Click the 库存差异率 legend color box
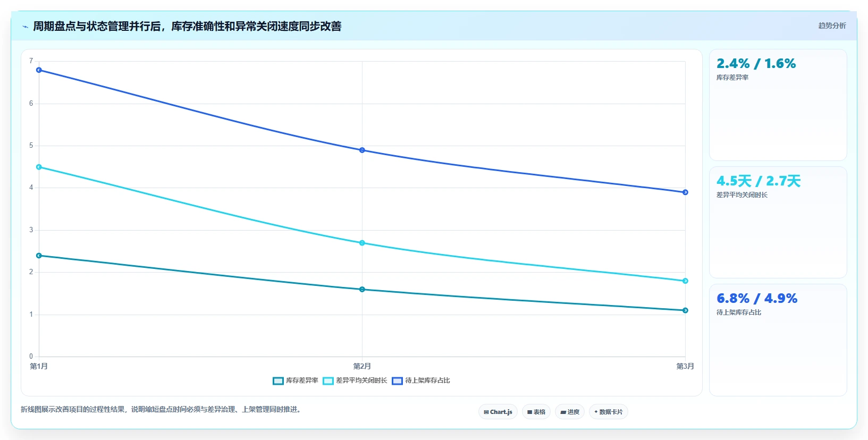The width and height of the screenshot is (868, 440). (x=278, y=380)
